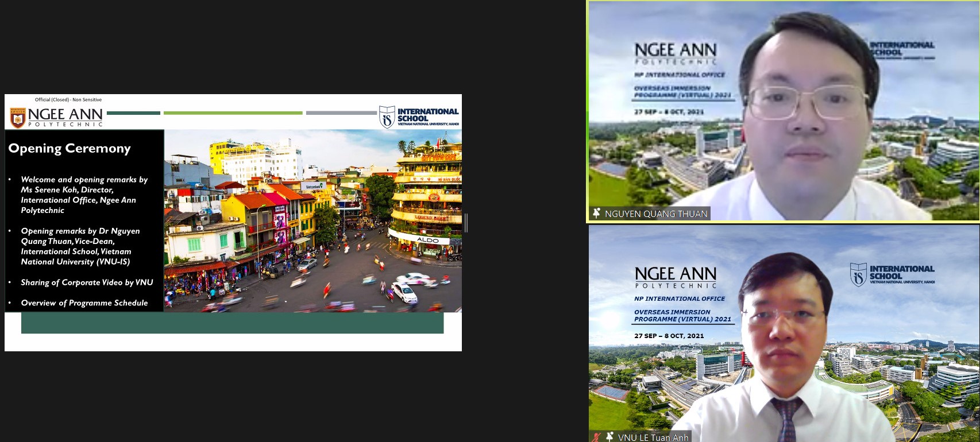Viewport: 980px width, 442px height.
Task: Click 'Overview of Programme Schedule' bullet
Action: pos(84,303)
